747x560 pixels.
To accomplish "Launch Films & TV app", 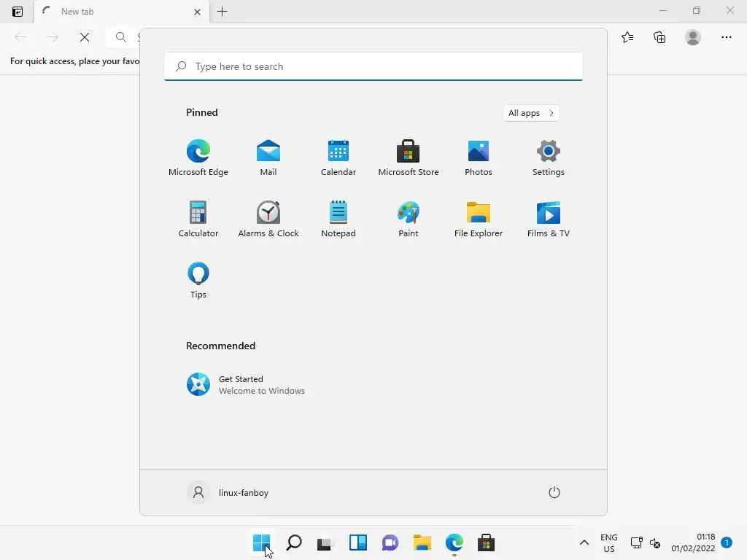I will click(x=549, y=219).
